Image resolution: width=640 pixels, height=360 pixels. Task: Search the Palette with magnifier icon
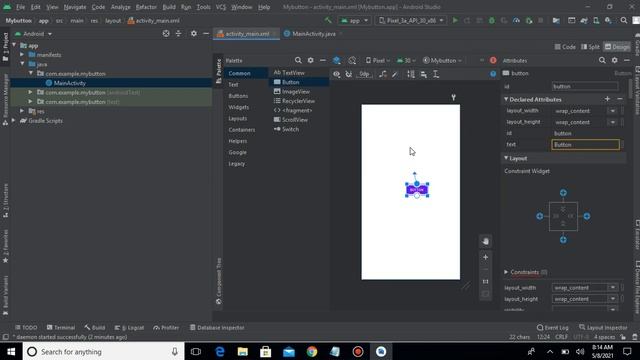click(298, 60)
